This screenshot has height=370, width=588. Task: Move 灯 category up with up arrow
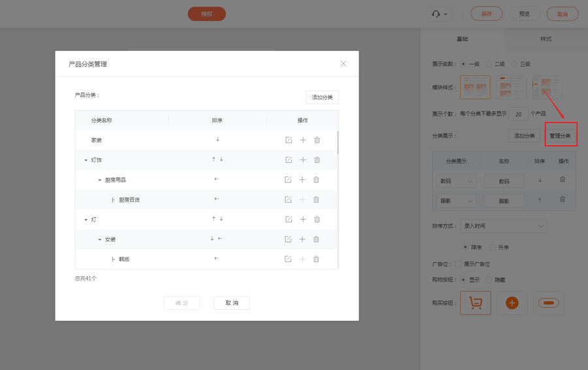(214, 218)
